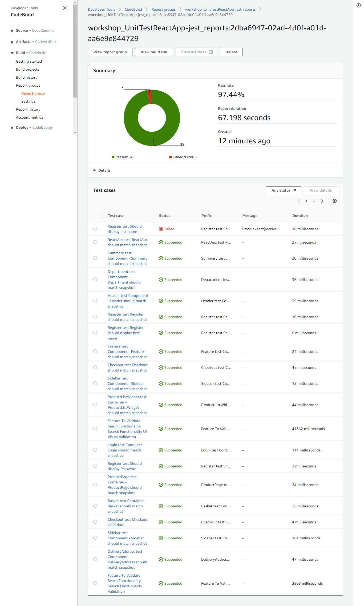
Task: Click the 97.44% pass rate value
Action: coord(231,94)
